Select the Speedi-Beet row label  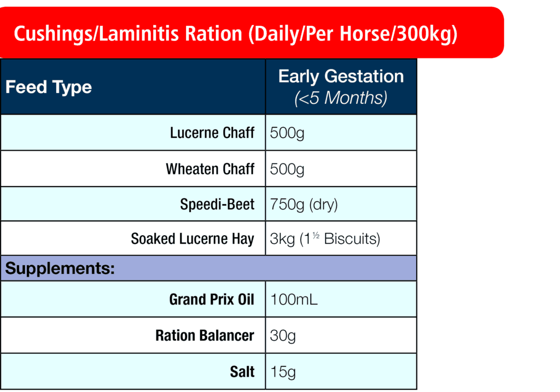[x=217, y=204]
